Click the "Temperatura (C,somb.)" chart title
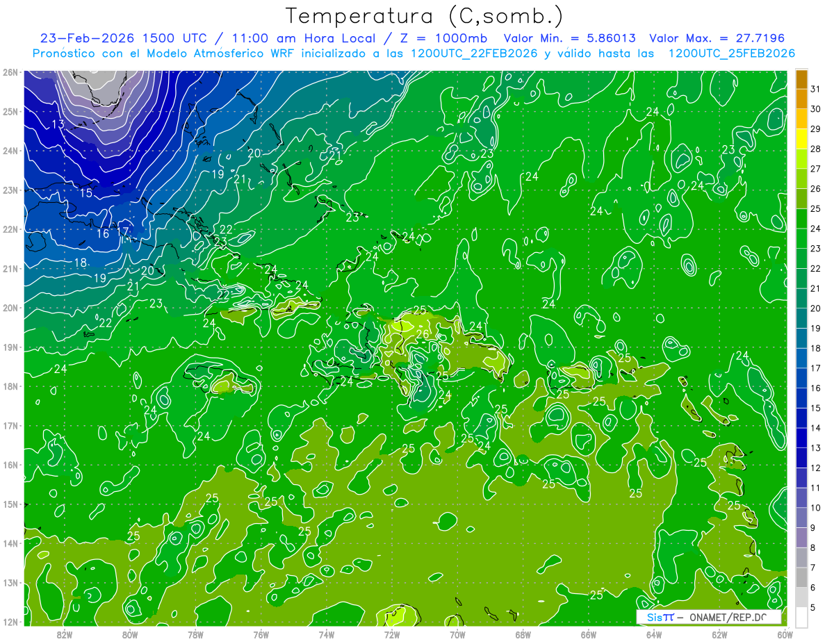This screenshot has height=644, width=834. pyautogui.click(x=425, y=16)
